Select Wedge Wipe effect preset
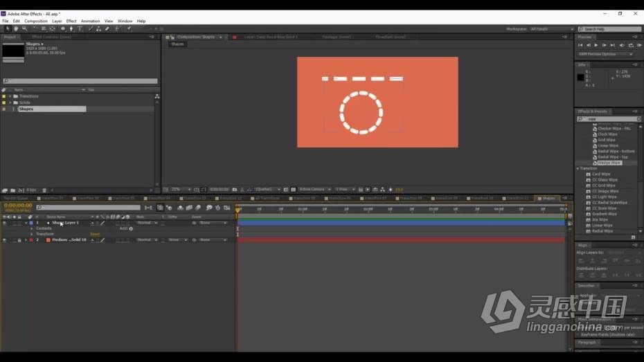The image size is (644, 362). [609, 163]
